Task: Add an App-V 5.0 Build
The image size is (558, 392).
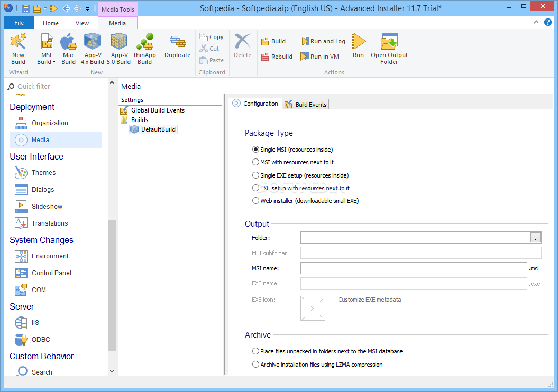Action: [119, 49]
